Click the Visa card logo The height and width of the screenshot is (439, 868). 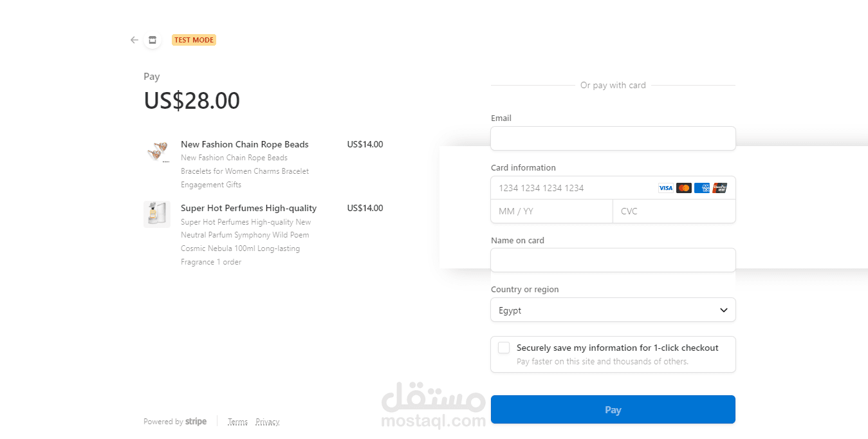click(665, 188)
